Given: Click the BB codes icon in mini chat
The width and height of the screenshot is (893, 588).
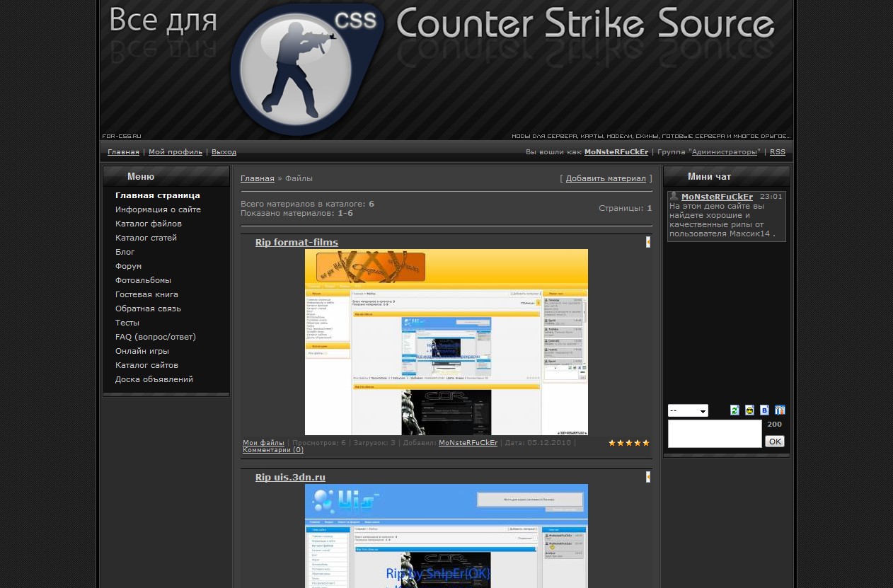Looking at the screenshot, I should (x=764, y=410).
